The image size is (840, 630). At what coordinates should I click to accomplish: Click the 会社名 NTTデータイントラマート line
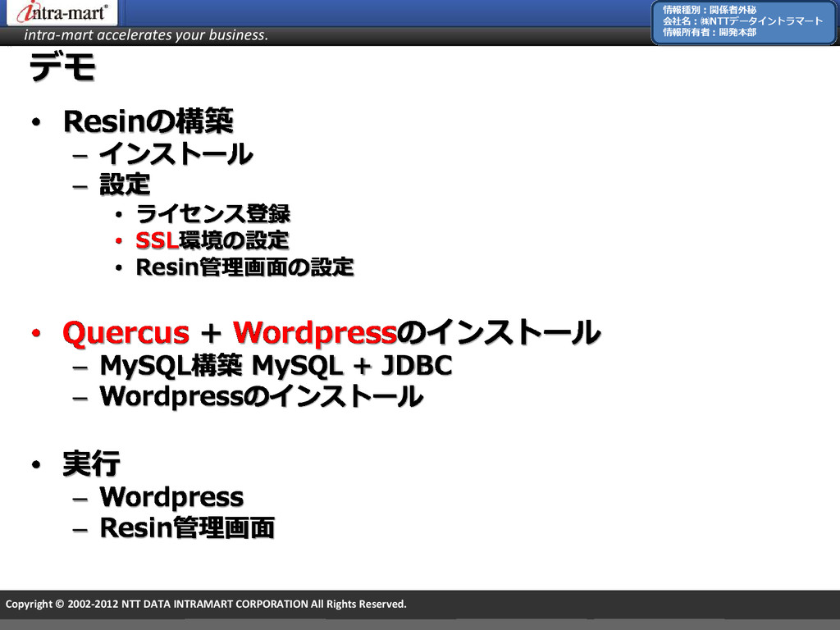tap(742, 21)
